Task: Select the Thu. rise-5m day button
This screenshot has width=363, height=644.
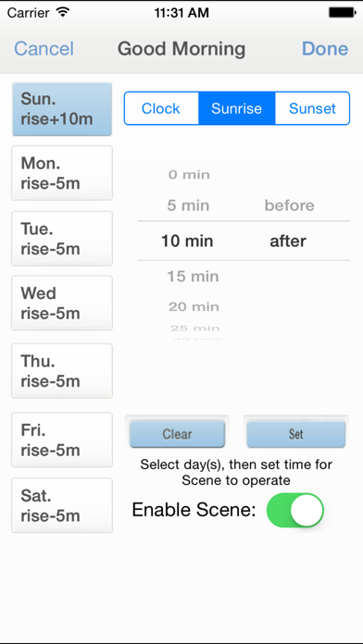Action: tap(62, 371)
